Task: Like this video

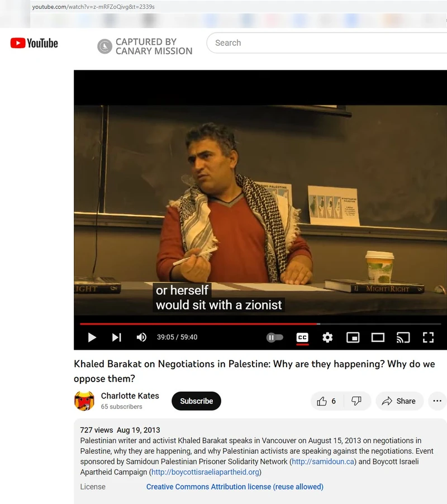Action: 326,401
